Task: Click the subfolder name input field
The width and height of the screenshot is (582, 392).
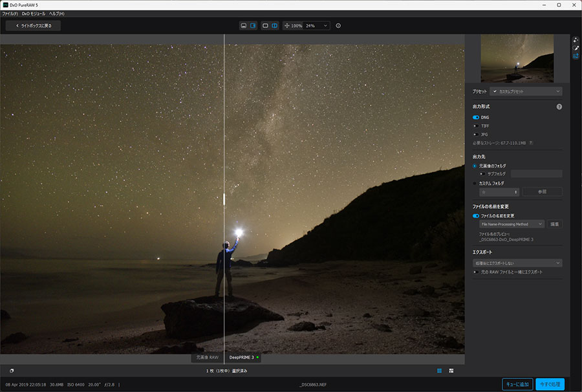Action: [536, 174]
